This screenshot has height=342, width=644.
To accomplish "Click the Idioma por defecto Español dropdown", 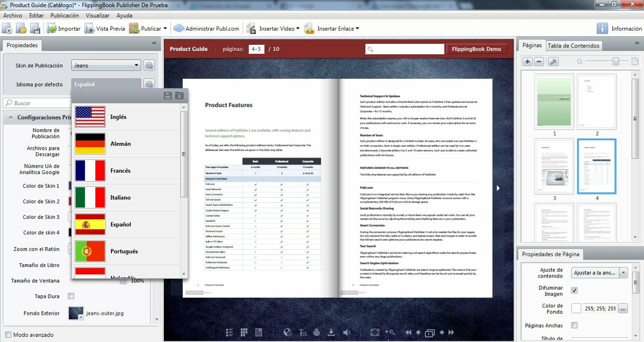I will click(106, 84).
